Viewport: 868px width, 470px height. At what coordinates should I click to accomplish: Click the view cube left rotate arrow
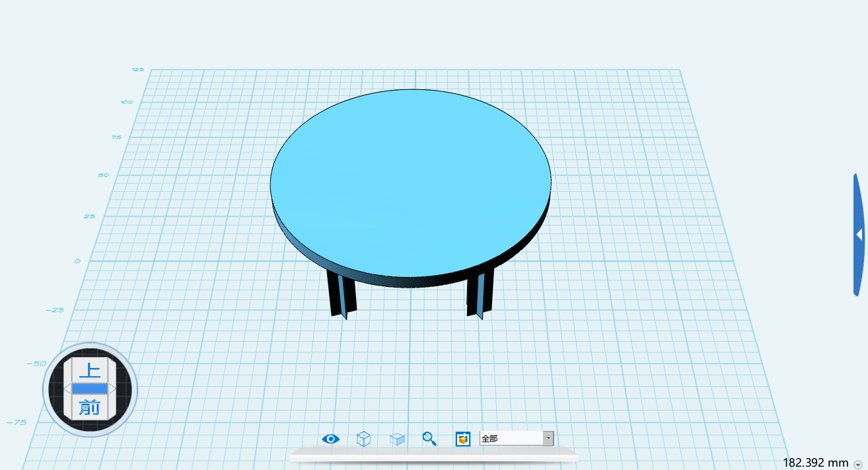pos(67,389)
